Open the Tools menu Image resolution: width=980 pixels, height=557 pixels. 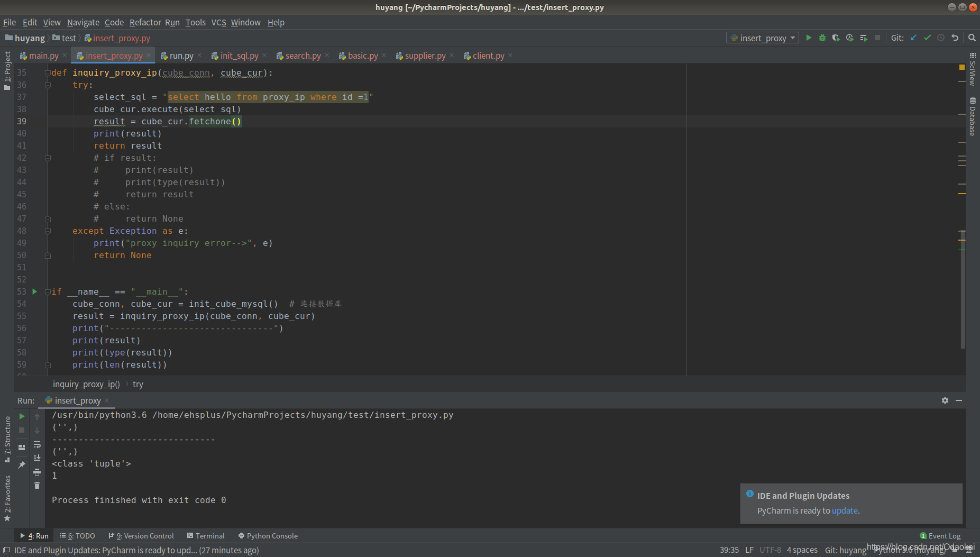[x=195, y=22]
